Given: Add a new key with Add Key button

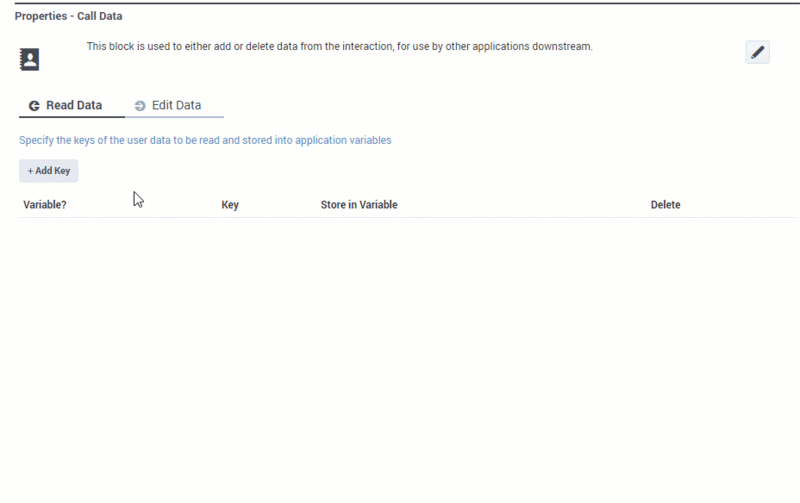Looking at the screenshot, I should point(48,171).
